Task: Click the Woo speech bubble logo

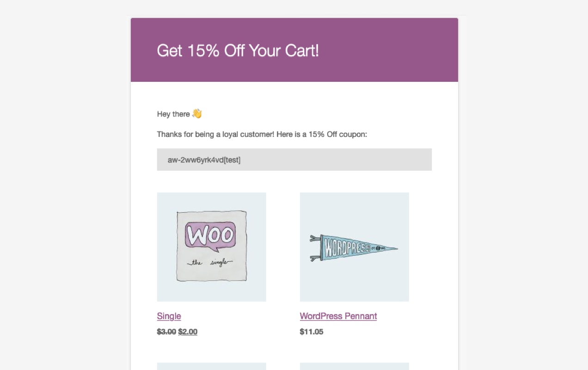Action: (x=211, y=235)
